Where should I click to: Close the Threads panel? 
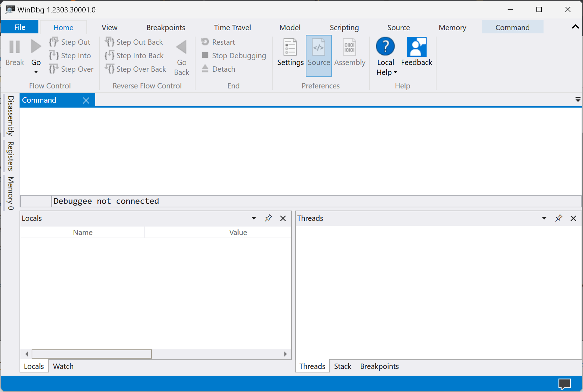[x=573, y=218]
